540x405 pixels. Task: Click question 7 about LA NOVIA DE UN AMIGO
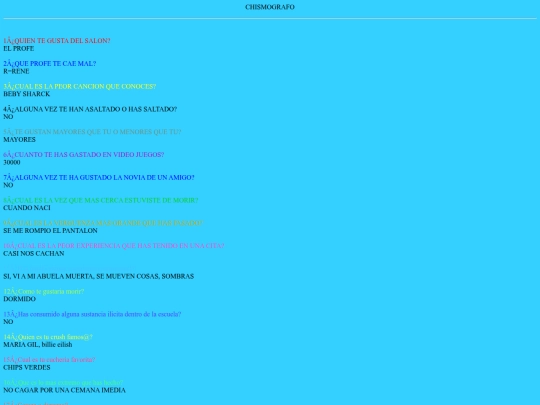[x=99, y=177]
